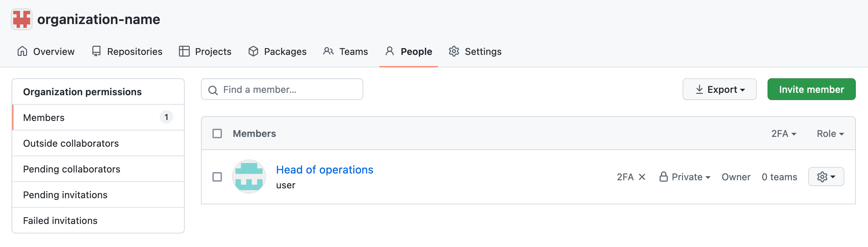
Task: Click the Projects table icon
Action: pyautogui.click(x=184, y=51)
